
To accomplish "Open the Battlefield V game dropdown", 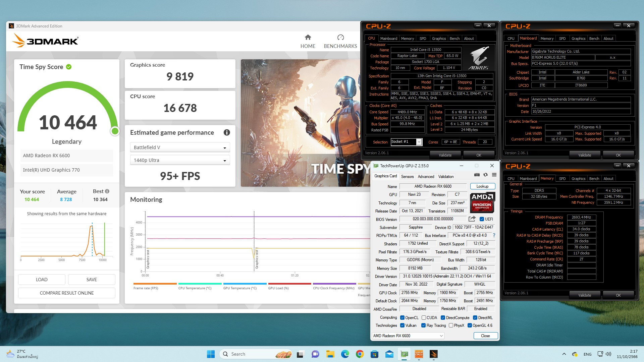I will pyautogui.click(x=180, y=147).
